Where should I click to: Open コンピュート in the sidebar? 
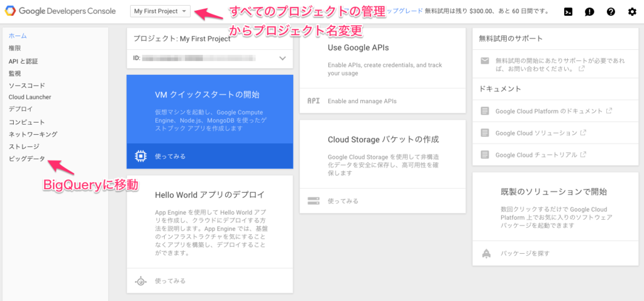point(26,122)
